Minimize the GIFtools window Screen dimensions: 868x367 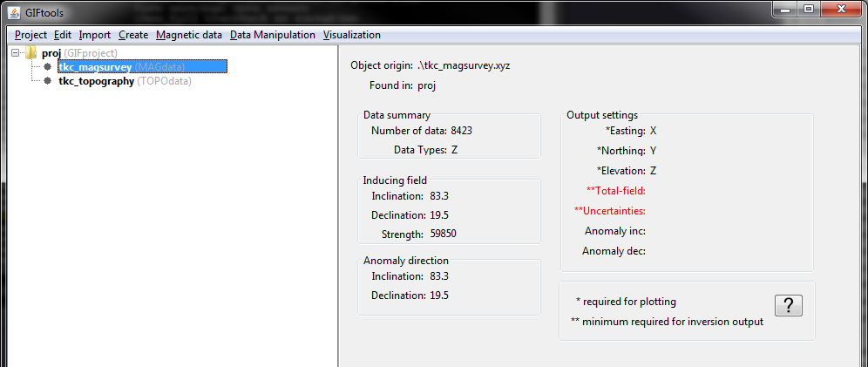[785, 9]
